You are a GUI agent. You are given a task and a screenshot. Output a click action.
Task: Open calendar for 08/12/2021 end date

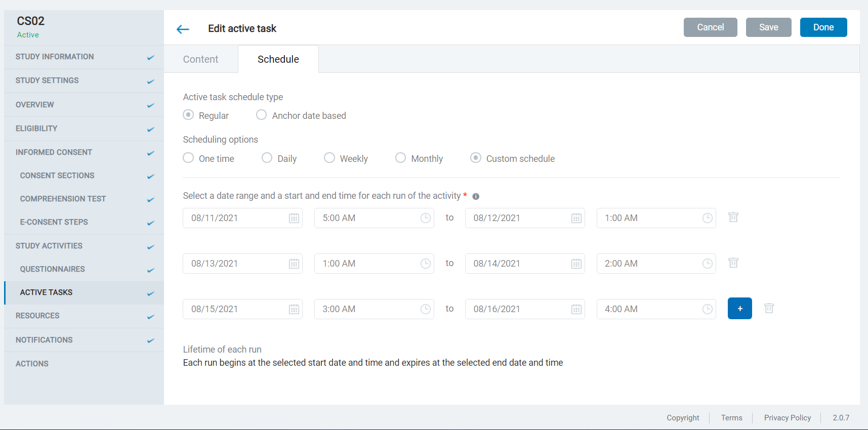(576, 218)
